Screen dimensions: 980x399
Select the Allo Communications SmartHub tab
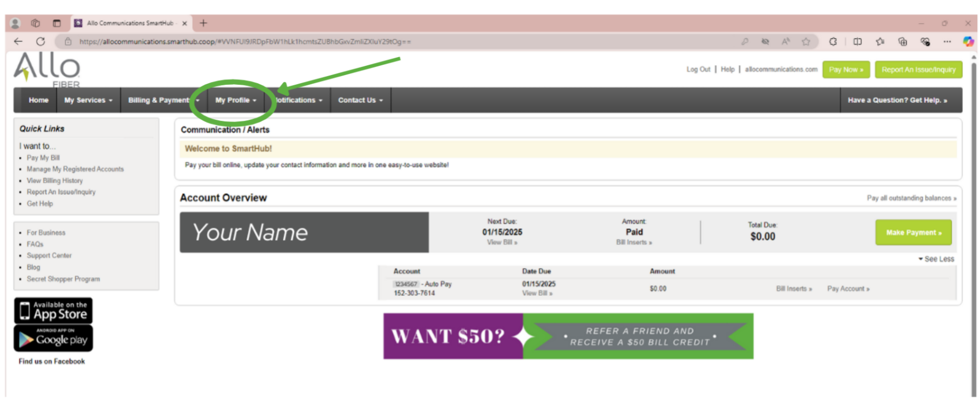(x=130, y=23)
